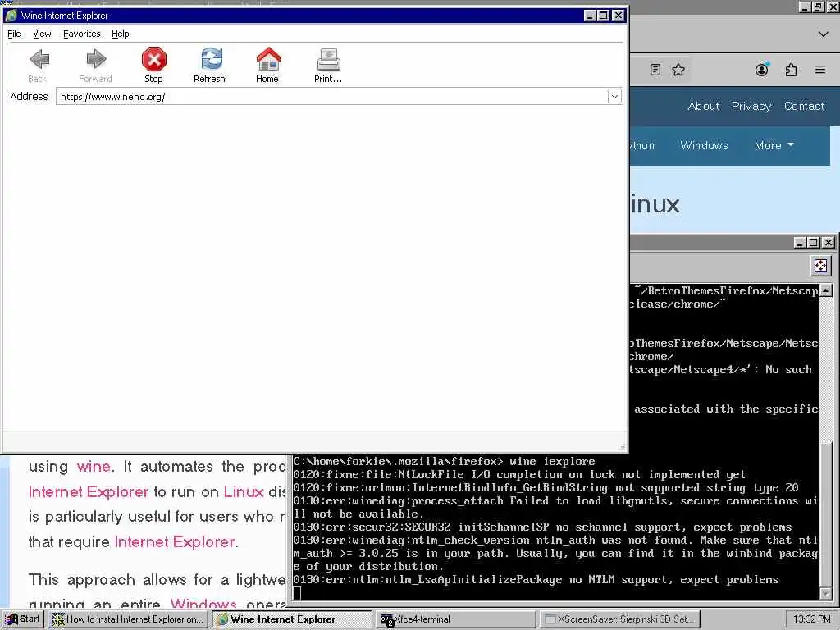The width and height of the screenshot is (840, 630).
Task: Follow the pink 'wine' link in the article
Action: pos(94,466)
